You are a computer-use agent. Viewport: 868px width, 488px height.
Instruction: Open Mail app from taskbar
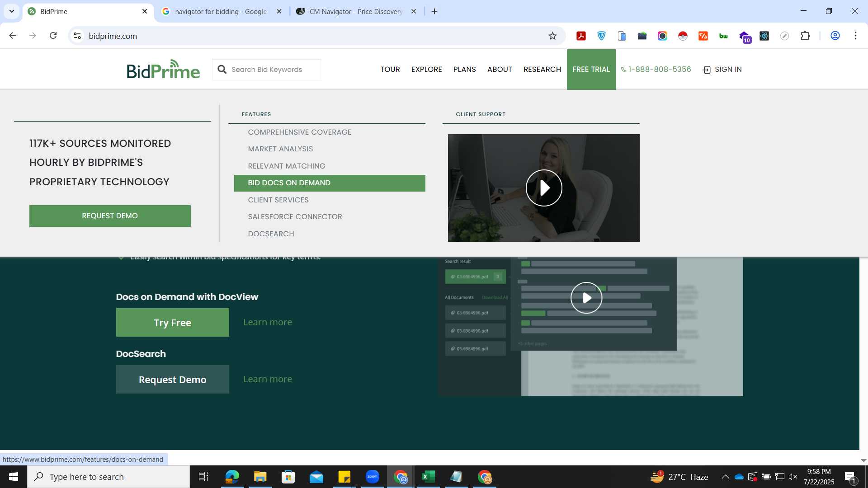point(316,477)
